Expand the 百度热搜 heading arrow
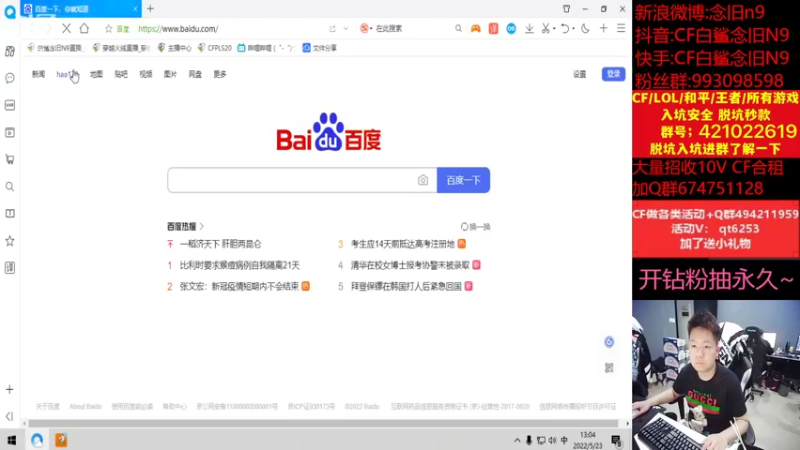 coord(202,226)
